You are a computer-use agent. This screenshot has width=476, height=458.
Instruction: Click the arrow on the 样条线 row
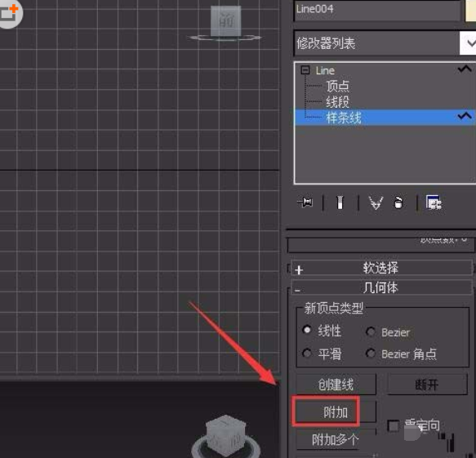click(x=465, y=116)
